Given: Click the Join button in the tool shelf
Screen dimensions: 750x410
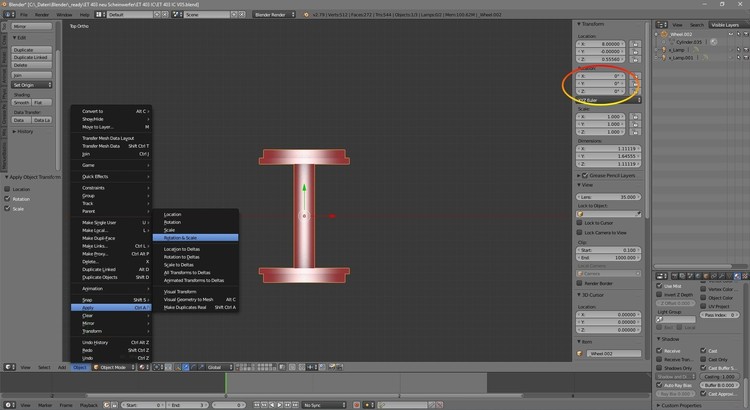Looking at the screenshot, I should coord(32,75).
